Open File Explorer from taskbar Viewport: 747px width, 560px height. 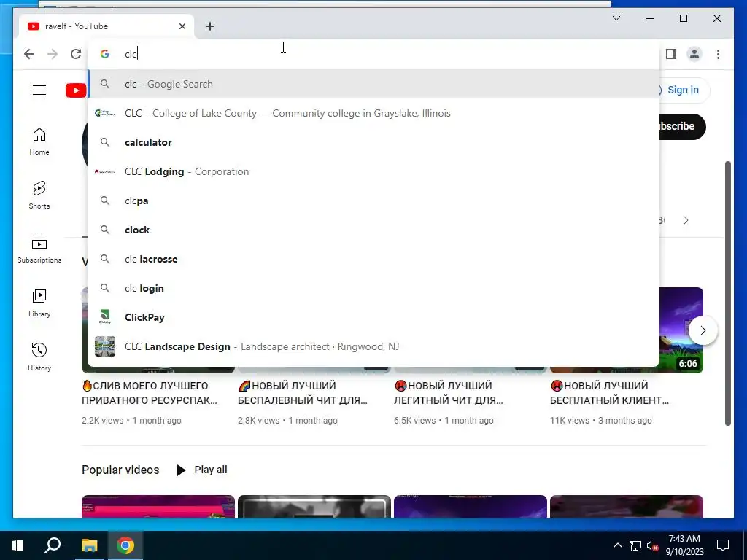coord(89,545)
